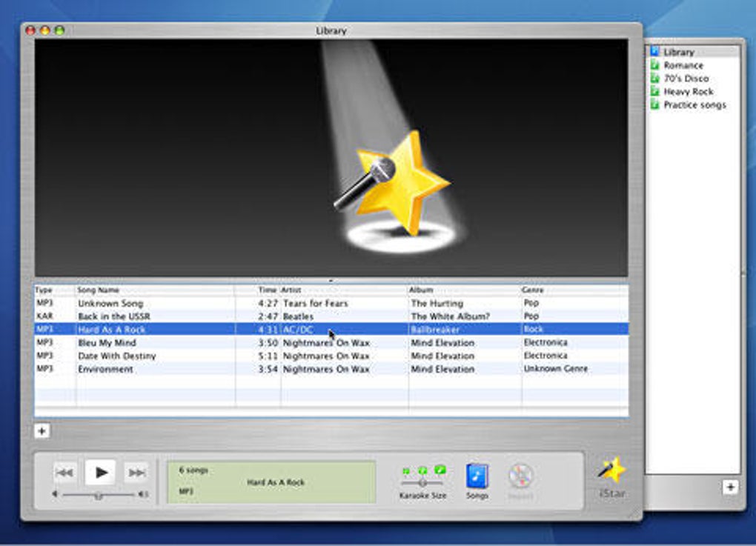The width and height of the screenshot is (756, 546).
Task: Click the iStar star logo
Action: (x=611, y=470)
